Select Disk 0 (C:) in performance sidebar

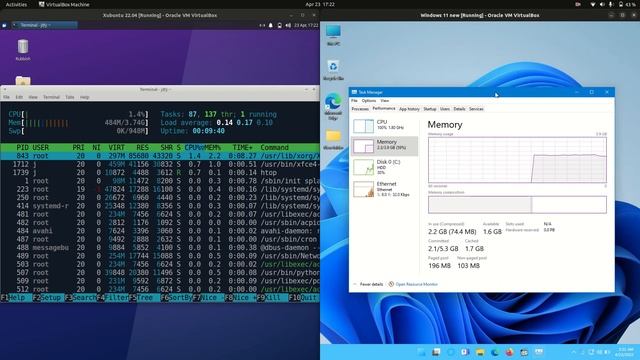click(x=384, y=167)
